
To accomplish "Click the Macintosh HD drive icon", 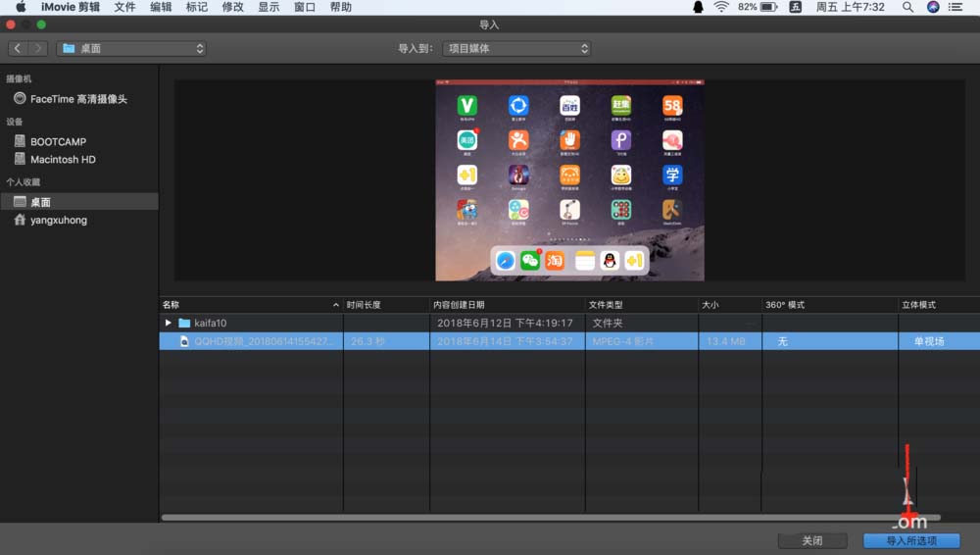I will [x=20, y=159].
